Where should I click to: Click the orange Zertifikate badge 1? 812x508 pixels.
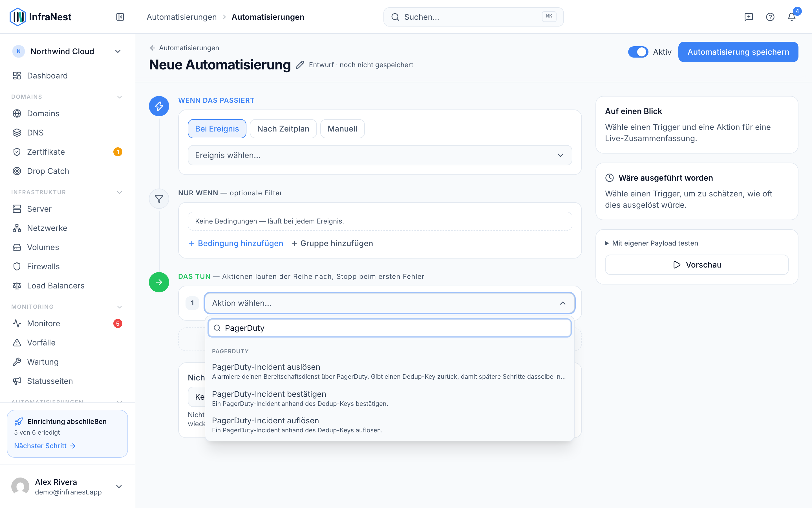tap(118, 152)
